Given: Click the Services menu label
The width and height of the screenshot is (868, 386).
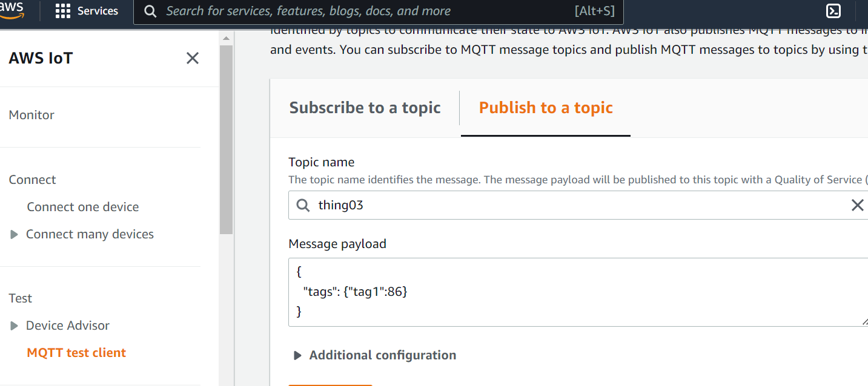Looking at the screenshot, I should coord(98,11).
